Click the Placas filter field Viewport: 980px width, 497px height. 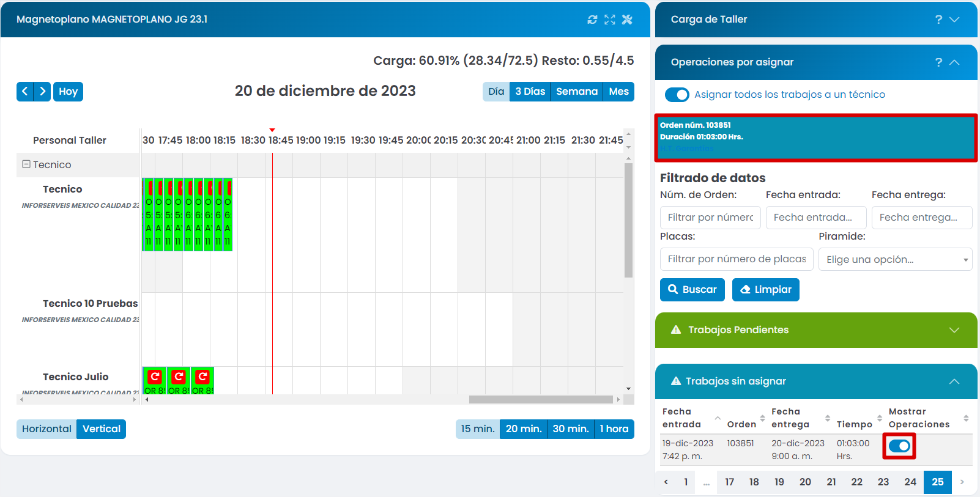coord(737,259)
